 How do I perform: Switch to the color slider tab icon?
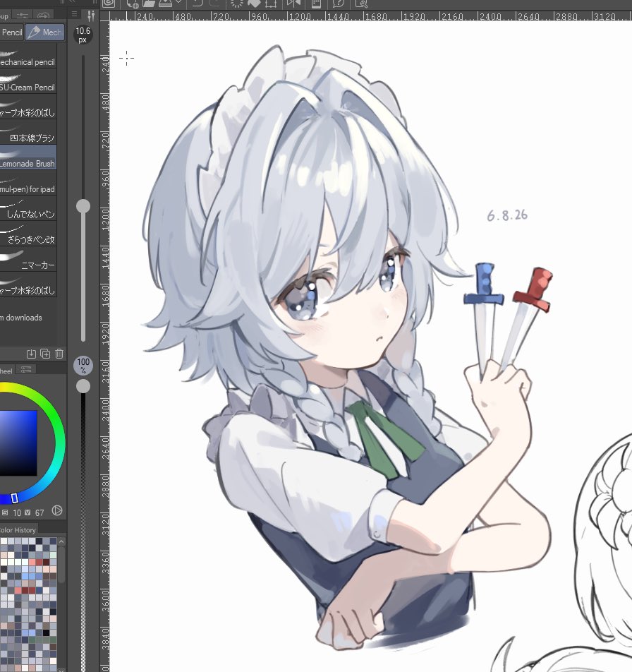click(x=26, y=369)
